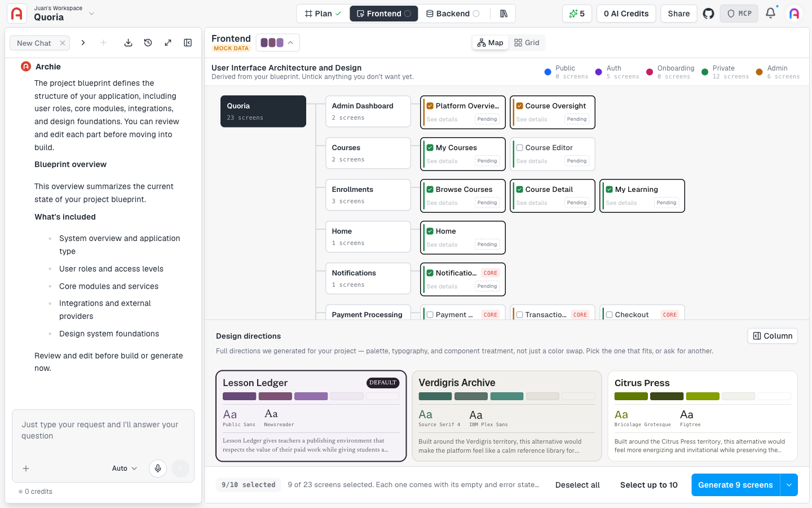Viewport: 812px width, 508px height.
Task: Toggle the My Learning checkbox
Action: 610,189
